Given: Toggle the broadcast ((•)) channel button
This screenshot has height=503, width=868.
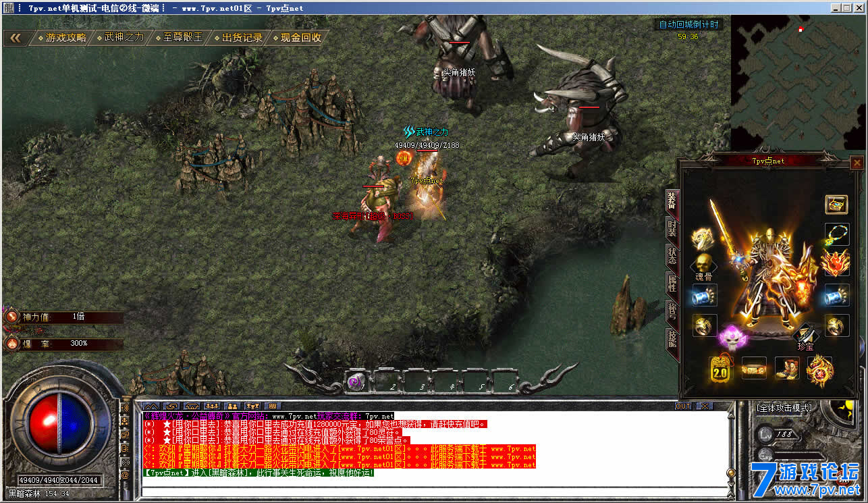Looking at the screenshot, I should pos(125,462).
